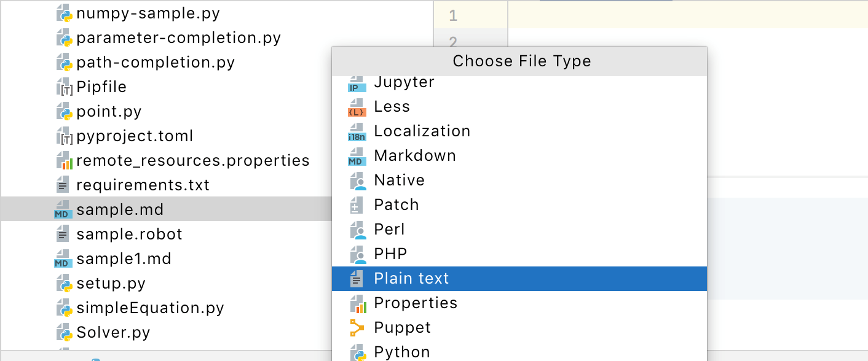The width and height of the screenshot is (868, 361).
Task: Click the Markdown MD icon next to sample1.md
Action: click(63, 258)
